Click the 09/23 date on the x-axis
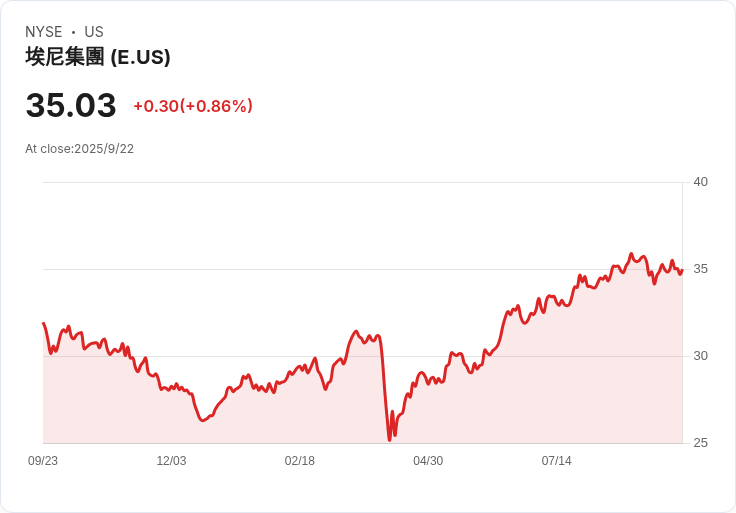Screen dimensions: 736x513 pos(43,461)
